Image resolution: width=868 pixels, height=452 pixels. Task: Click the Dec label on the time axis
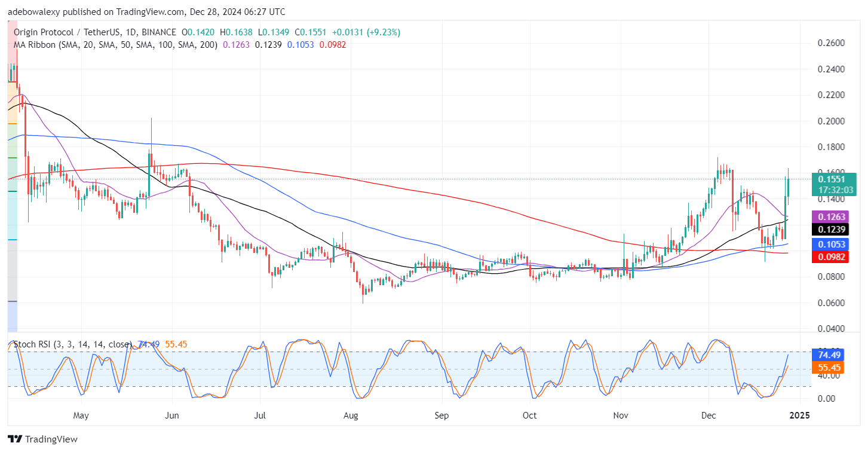pos(708,415)
